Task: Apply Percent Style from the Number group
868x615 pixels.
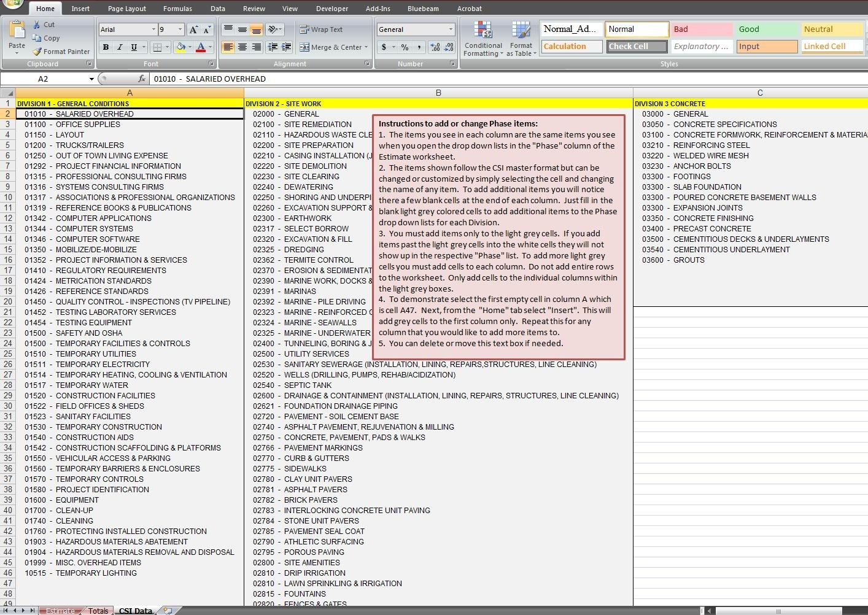Action: coord(403,46)
